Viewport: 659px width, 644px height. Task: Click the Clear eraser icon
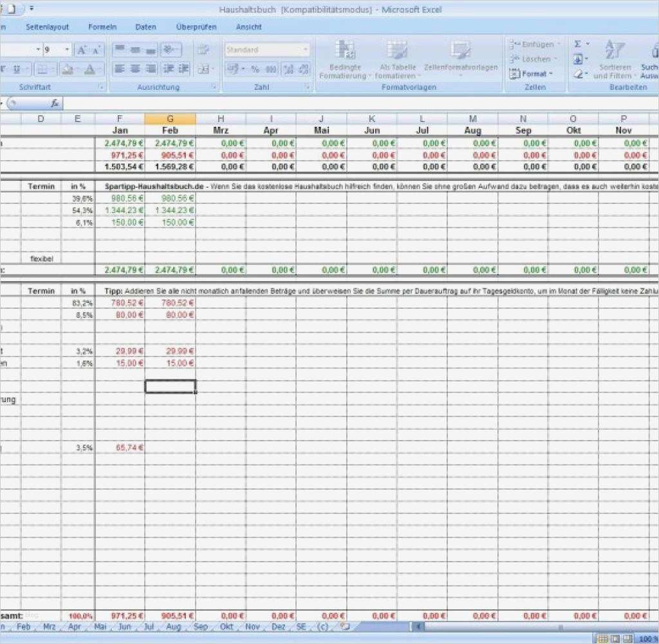(x=578, y=74)
